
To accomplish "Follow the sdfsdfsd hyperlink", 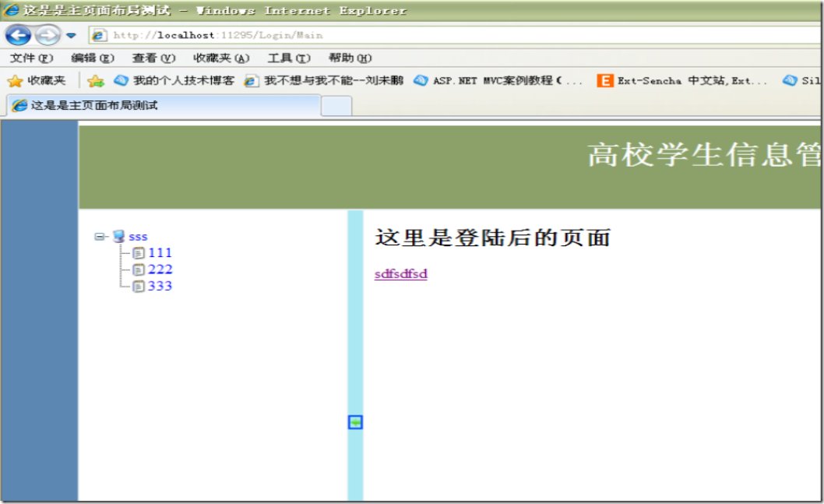I will pos(401,273).
